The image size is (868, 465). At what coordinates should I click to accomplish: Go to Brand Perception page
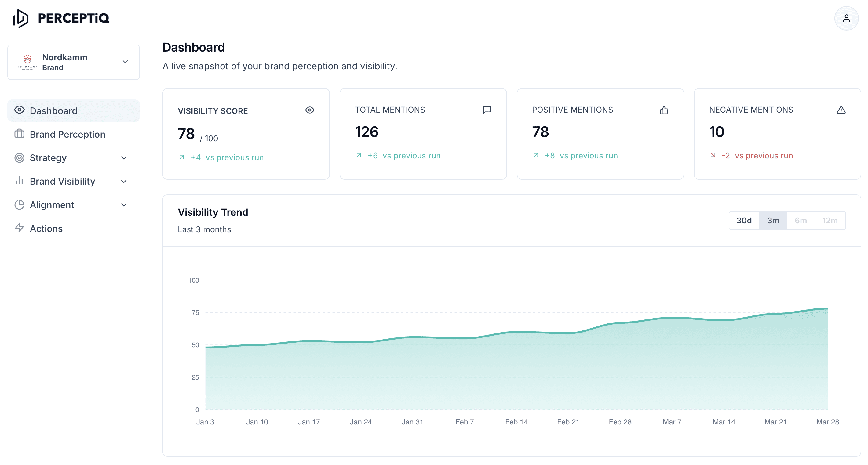pyautogui.click(x=67, y=134)
